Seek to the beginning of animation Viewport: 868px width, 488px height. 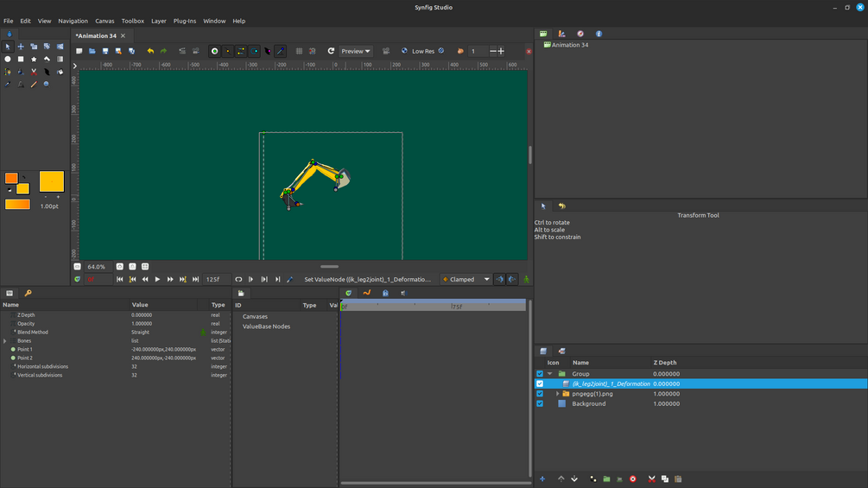click(119, 279)
